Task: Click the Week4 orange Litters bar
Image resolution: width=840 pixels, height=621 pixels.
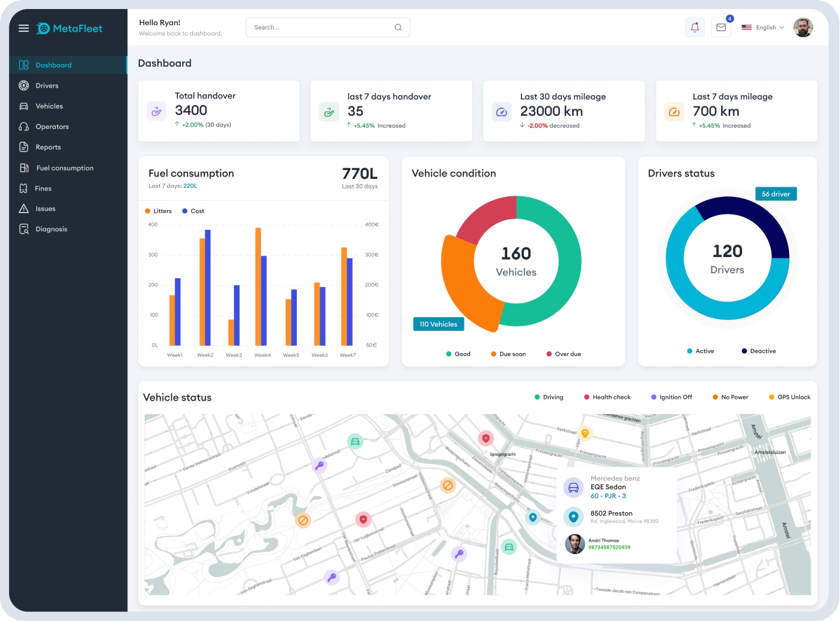Action: tap(258, 286)
